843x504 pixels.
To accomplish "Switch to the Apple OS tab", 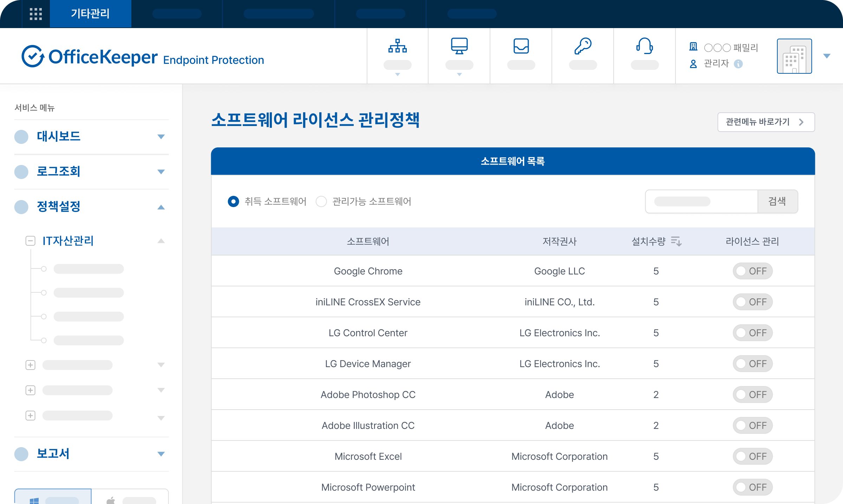I will (x=130, y=497).
